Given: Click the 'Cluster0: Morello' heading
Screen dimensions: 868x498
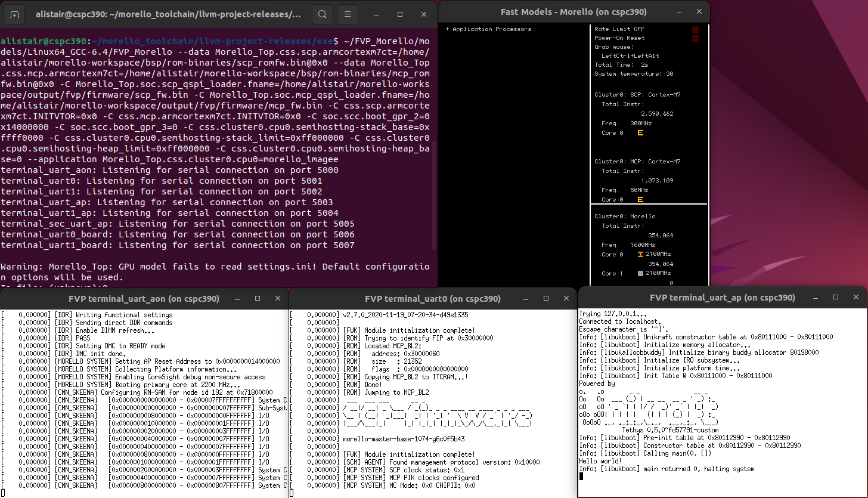Looking at the screenshot, I should tap(625, 216).
